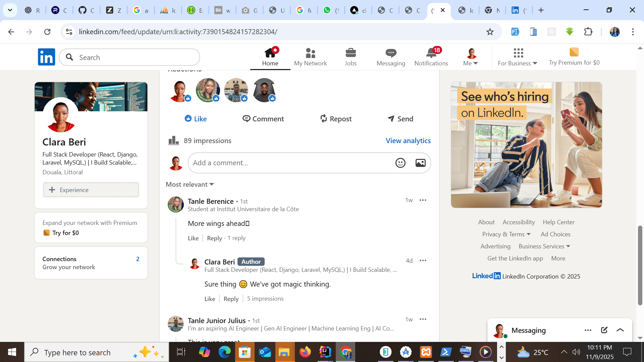Attach an image to the comment
The image size is (644, 362).
click(420, 163)
